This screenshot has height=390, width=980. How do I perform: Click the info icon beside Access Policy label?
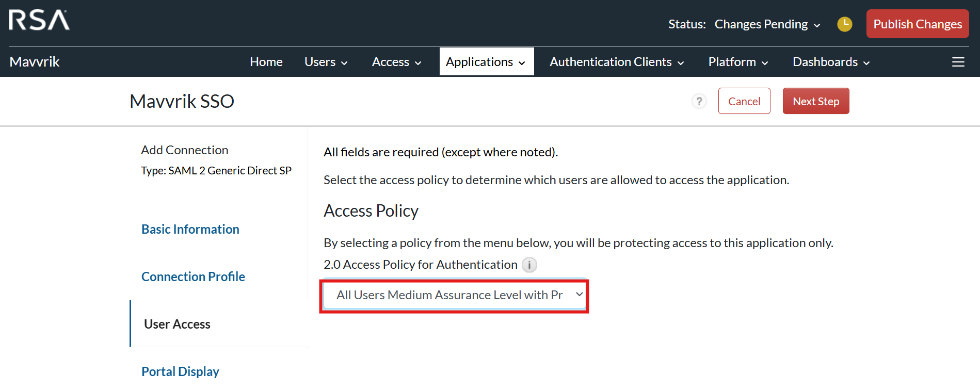coord(529,265)
